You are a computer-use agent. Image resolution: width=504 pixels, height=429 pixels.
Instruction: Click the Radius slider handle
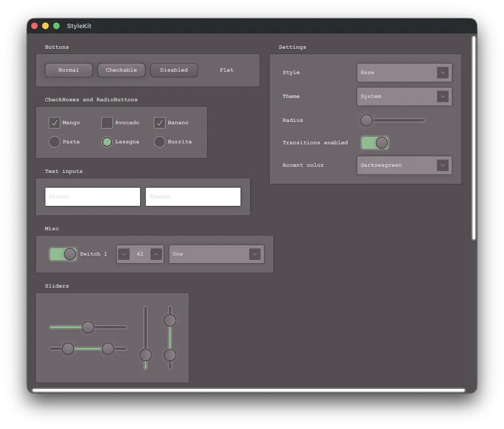coord(366,120)
